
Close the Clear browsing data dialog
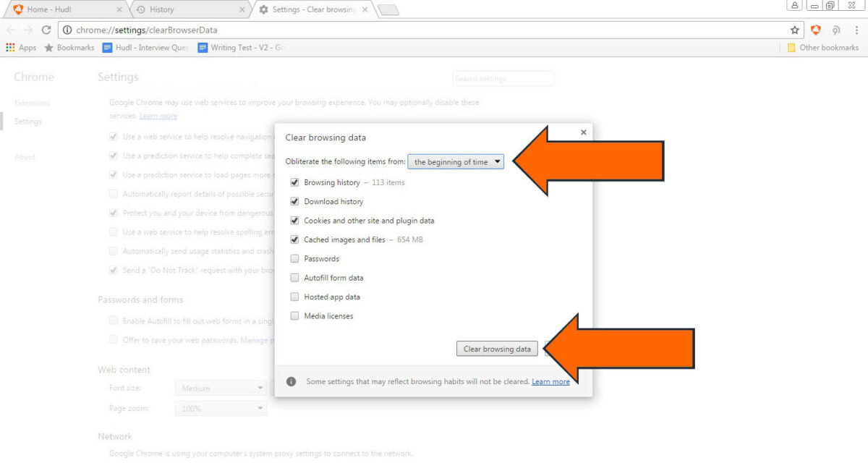583,132
